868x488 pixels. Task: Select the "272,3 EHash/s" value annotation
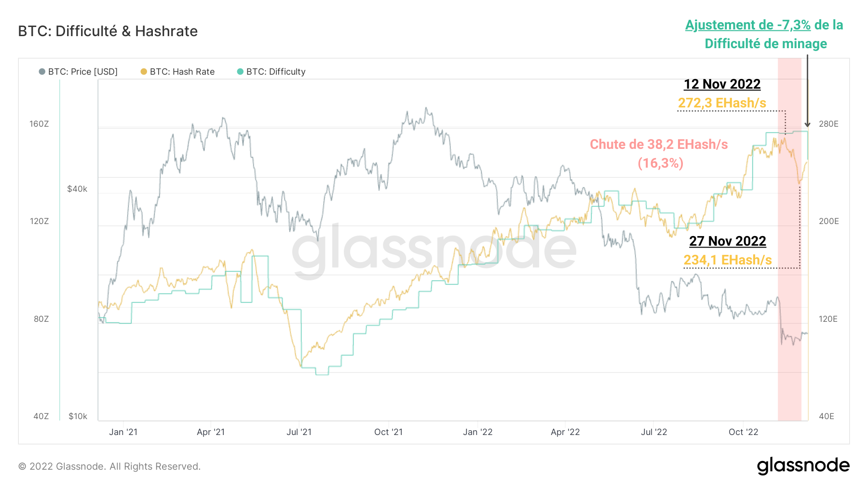pos(722,103)
